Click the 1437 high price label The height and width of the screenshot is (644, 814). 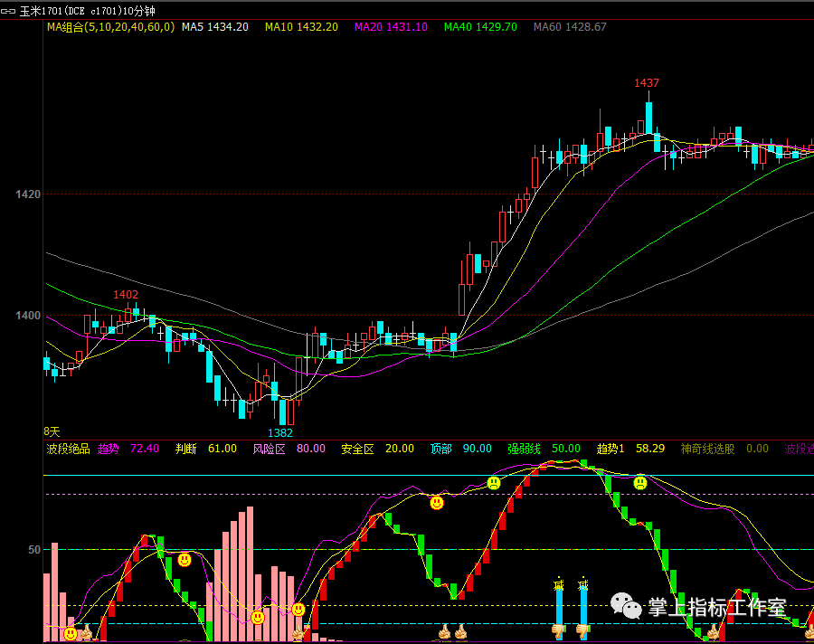647,83
